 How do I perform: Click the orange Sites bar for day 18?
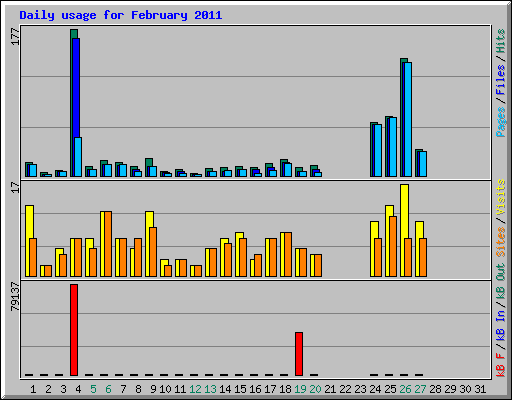click(288, 254)
